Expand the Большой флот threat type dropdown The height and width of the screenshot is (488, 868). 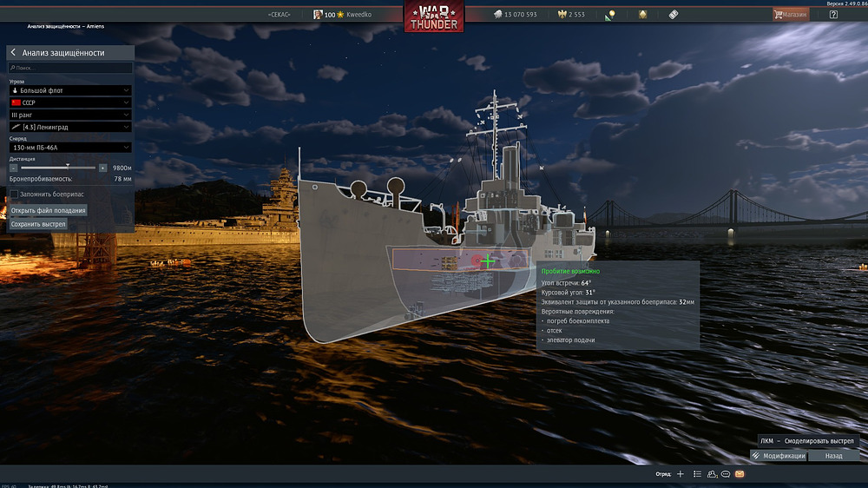coord(70,90)
